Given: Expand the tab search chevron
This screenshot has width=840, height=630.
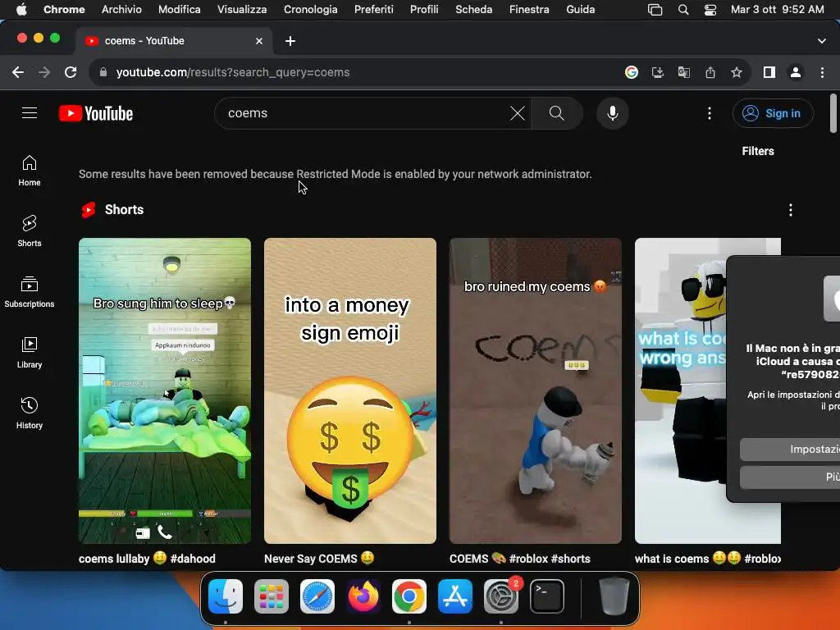Looking at the screenshot, I should tap(821, 41).
